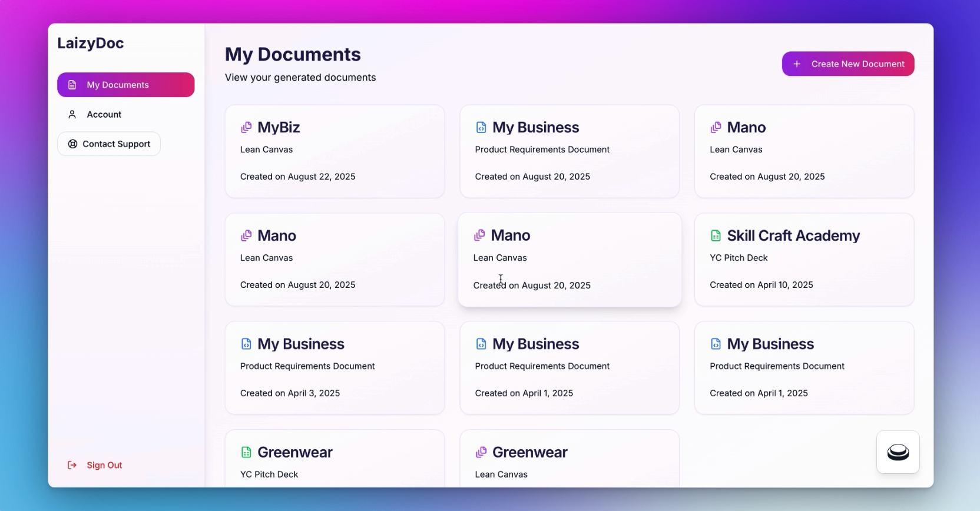Click the Lean Canvas icon beside MyBiz
This screenshot has height=511, width=980.
click(246, 127)
